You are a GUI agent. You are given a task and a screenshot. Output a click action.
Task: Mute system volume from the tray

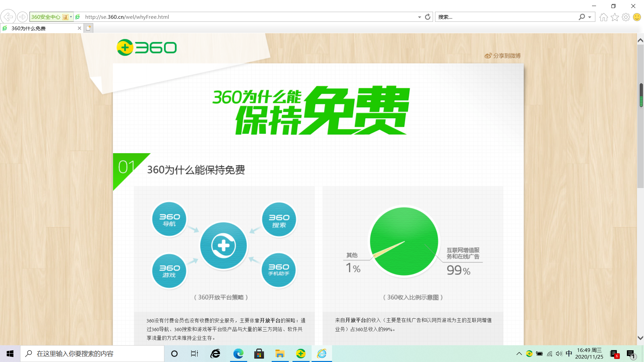(x=558, y=354)
